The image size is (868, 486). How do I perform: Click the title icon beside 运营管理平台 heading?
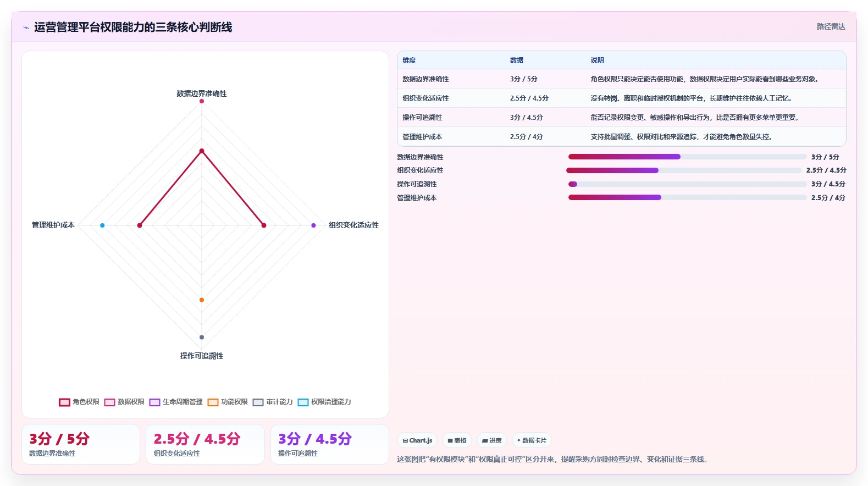[26, 27]
